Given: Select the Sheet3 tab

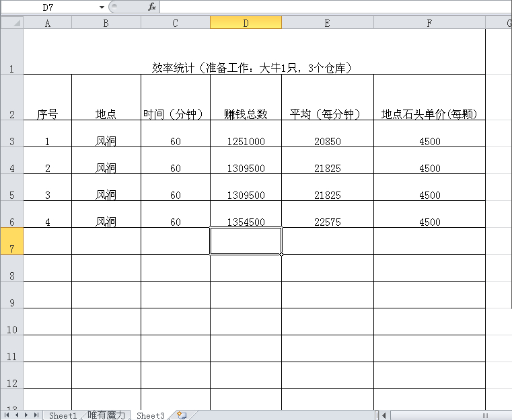Looking at the screenshot, I should pyautogui.click(x=150, y=415).
